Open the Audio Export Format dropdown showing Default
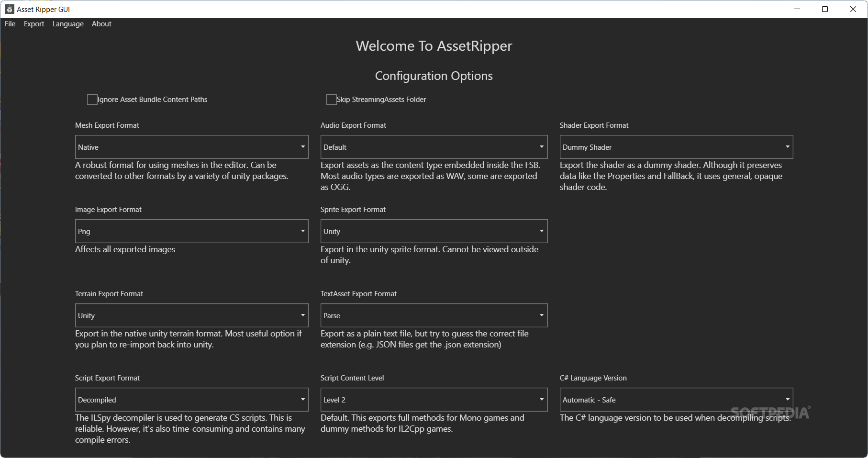Screen dimensions: 868x458 [x=434, y=147]
